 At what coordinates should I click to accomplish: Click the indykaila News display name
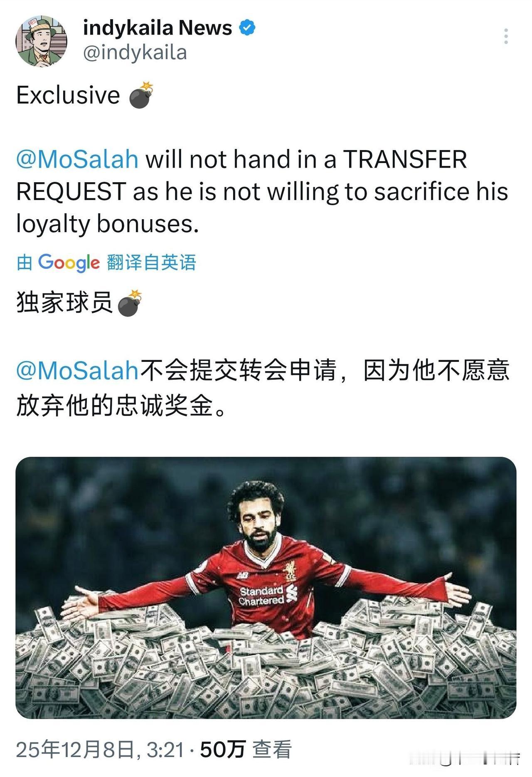(158, 28)
